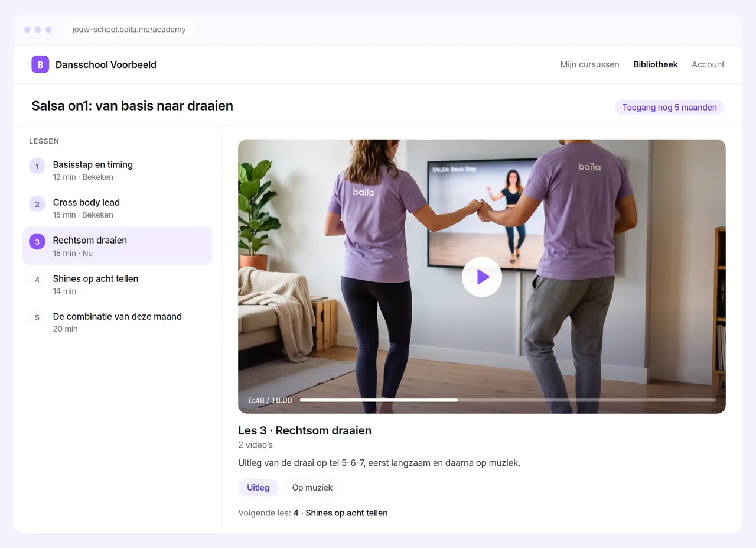756x548 pixels.
Task: Click the video progress bar
Action: click(507, 400)
